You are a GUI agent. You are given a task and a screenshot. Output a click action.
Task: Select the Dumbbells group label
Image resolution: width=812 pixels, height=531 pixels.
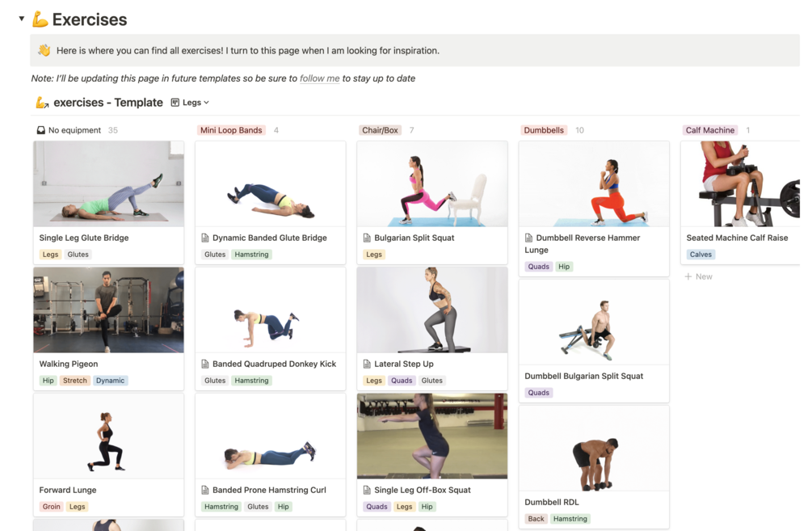click(x=544, y=130)
